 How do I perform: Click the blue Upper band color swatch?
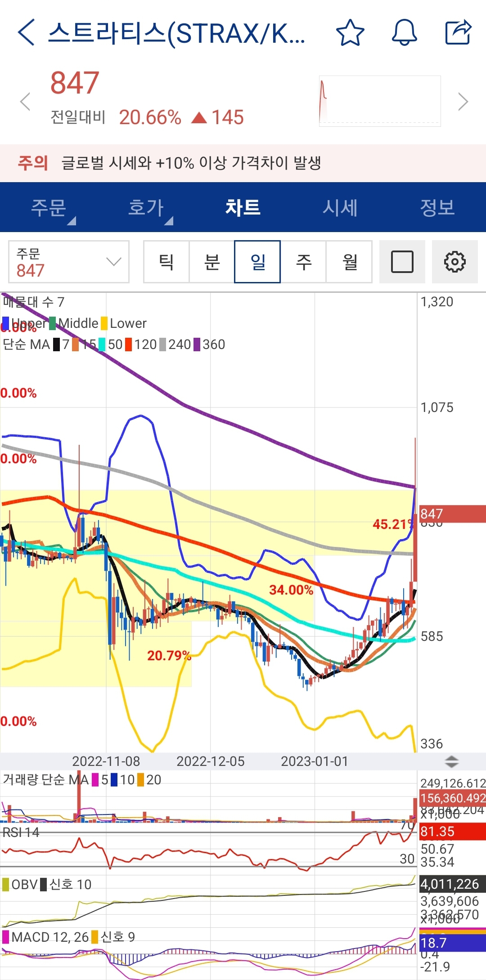pos(5,323)
